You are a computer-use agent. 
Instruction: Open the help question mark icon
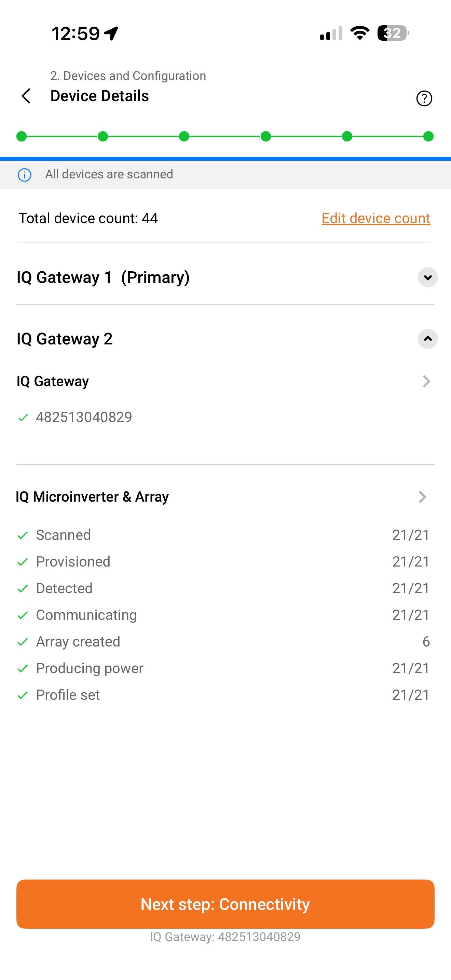coord(424,98)
